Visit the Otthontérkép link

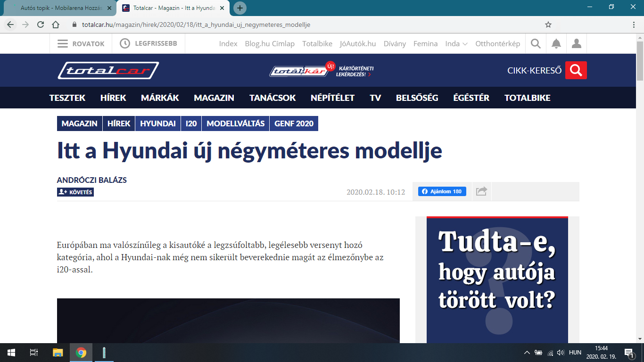pos(497,44)
